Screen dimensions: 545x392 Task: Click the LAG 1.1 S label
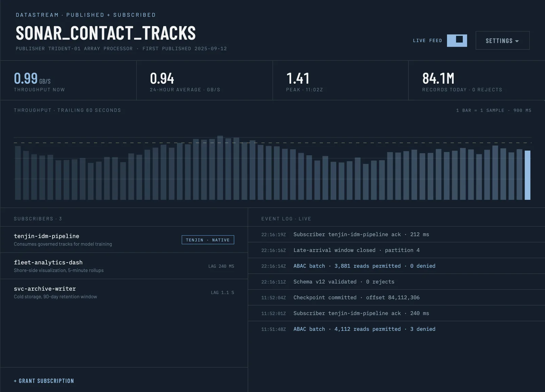click(x=222, y=293)
